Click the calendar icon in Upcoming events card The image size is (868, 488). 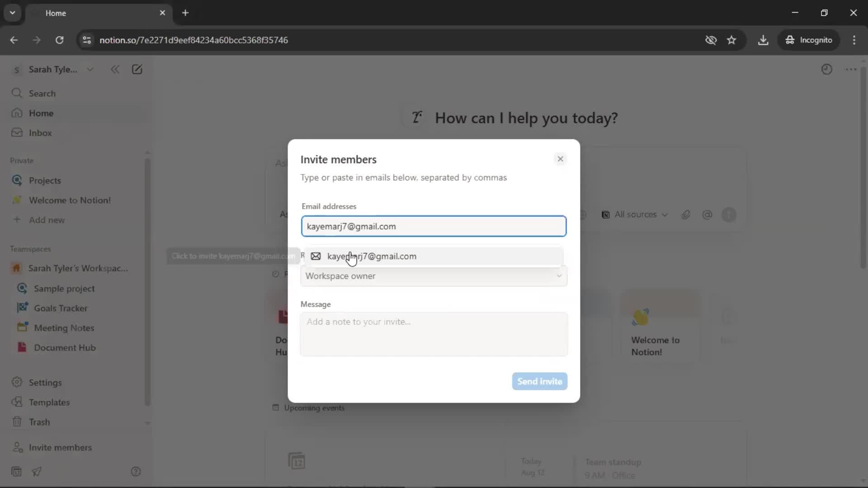[297, 461]
